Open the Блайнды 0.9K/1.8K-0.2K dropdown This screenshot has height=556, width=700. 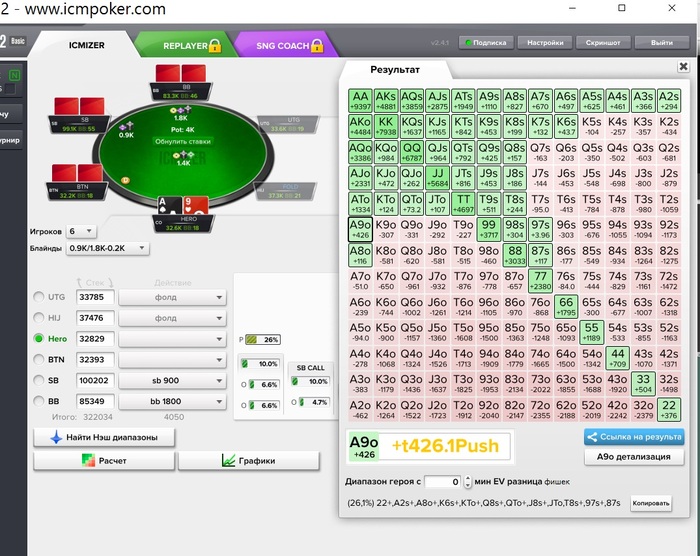(x=107, y=248)
